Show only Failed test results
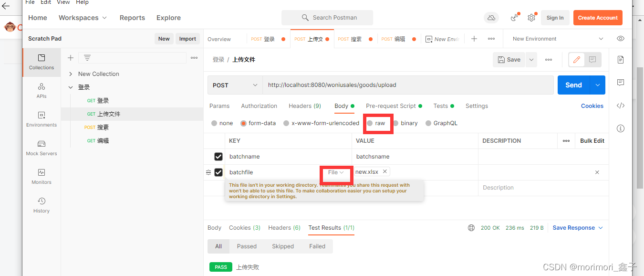Image resolution: width=644 pixels, height=276 pixels. tap(317, 246)
